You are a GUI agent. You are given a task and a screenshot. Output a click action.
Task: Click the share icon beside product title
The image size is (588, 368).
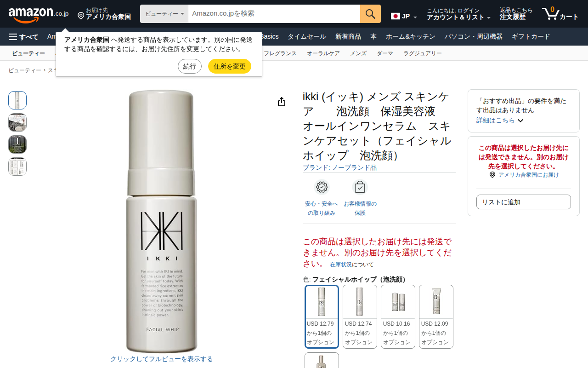pos(282,102)
